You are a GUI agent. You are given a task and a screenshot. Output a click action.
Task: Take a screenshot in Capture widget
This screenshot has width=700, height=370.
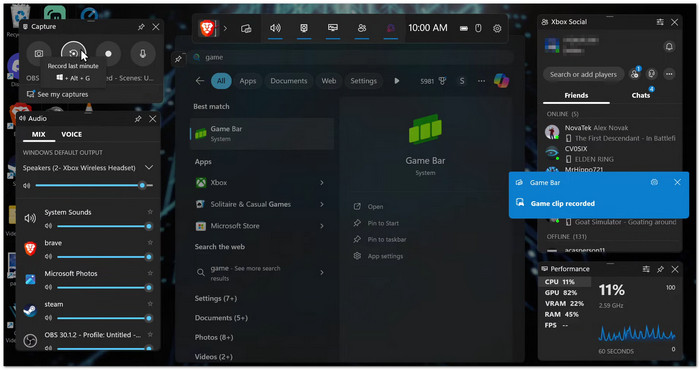click(39, 54)
